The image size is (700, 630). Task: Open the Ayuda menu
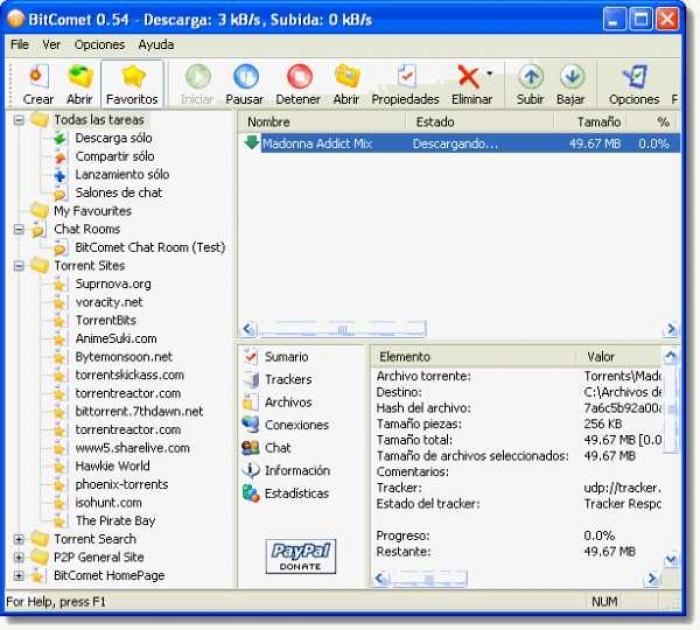pyautogui.click(x=156, y=45)
